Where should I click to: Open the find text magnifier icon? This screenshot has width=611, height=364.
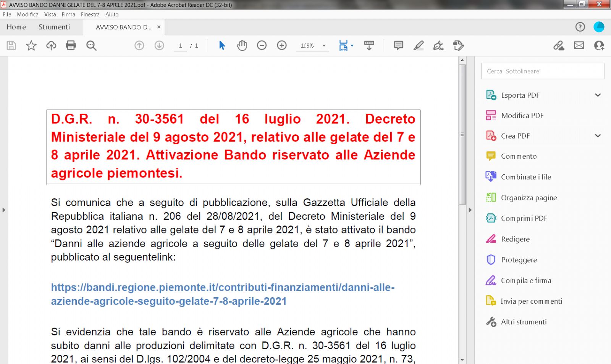91,45
